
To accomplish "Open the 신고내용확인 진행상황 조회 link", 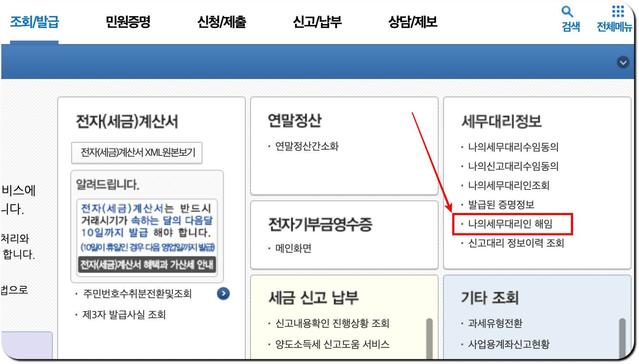I will coord(332,323).
